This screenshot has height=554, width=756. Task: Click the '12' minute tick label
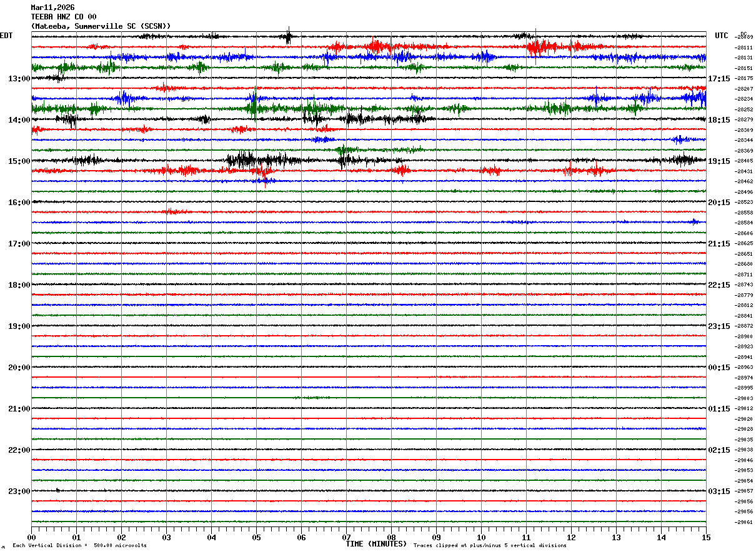(x=571, y=538)
